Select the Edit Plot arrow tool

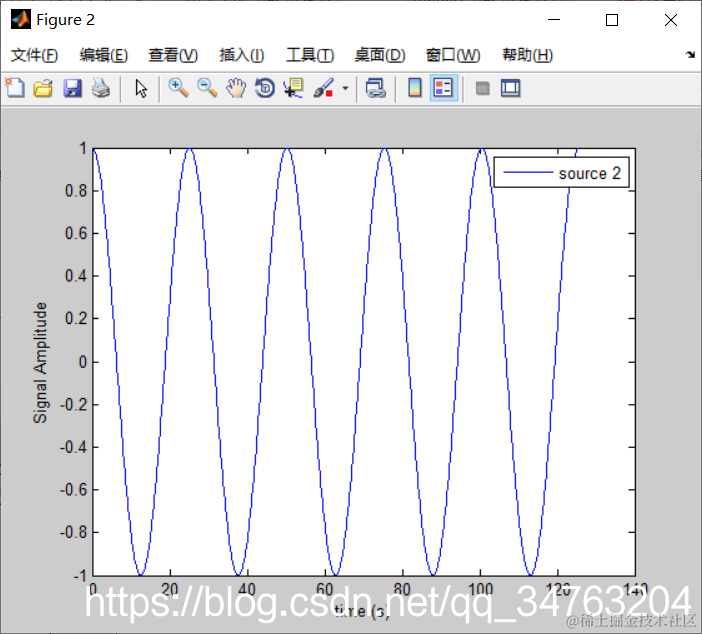(x=141, y=88)
